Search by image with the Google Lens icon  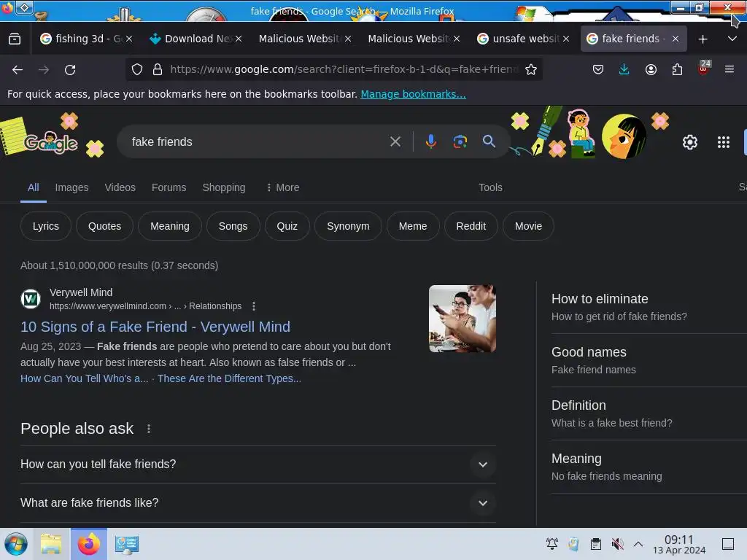[460, 141]
